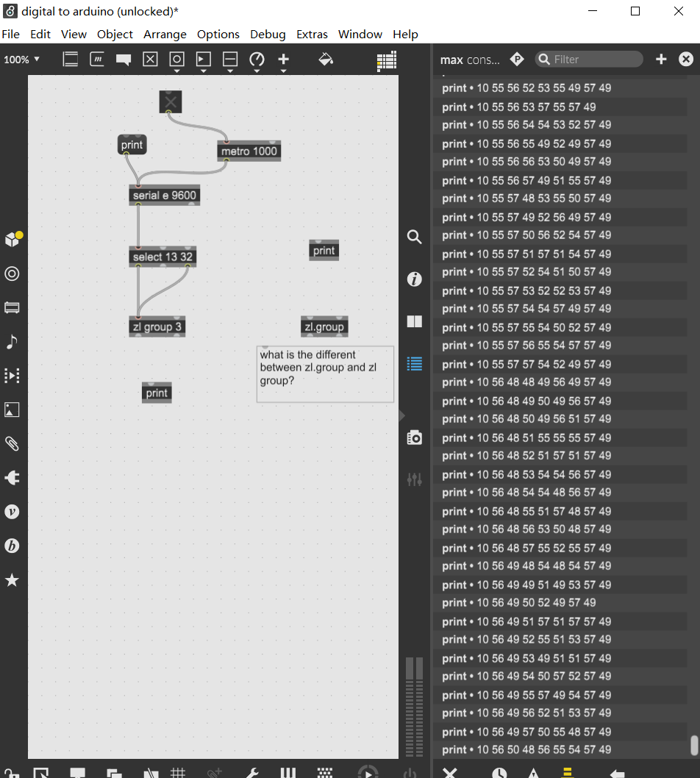Screen dimensions: 700x778
Task: Toggle the grid icon in bottom toolbar
Action: pyautogui.click(x=178, y=773)
